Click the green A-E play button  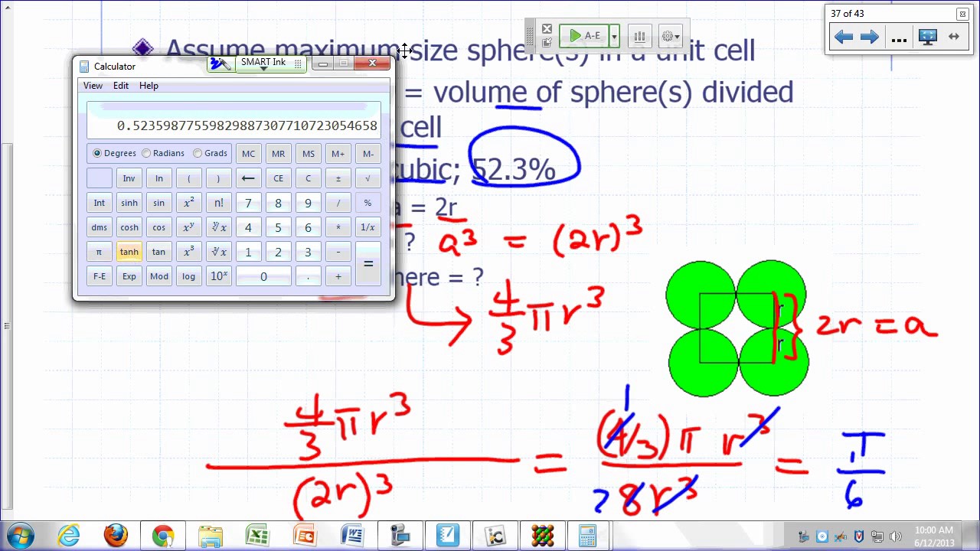click(x=584, y=36)
